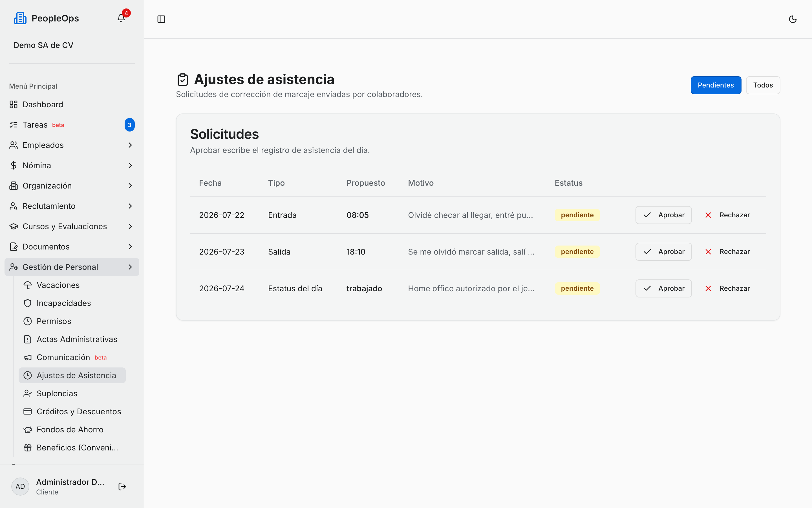
Task: Click the Actas Administrativas alert-file icon
Action: [28, 339]
